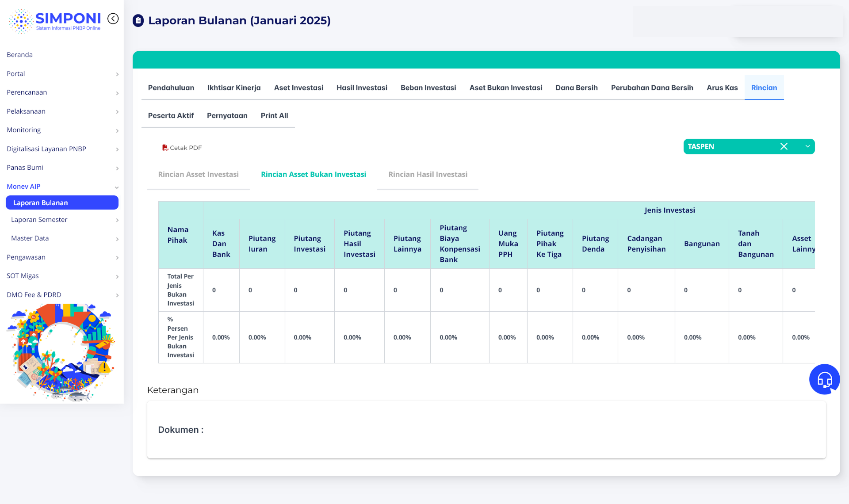
Task: Expand the Panas Bumi menu
Action: (62, 168)
